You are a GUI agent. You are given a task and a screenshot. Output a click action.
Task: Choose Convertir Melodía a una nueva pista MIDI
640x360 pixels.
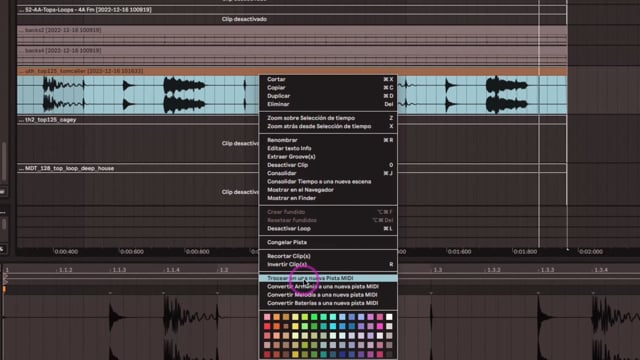328,295
